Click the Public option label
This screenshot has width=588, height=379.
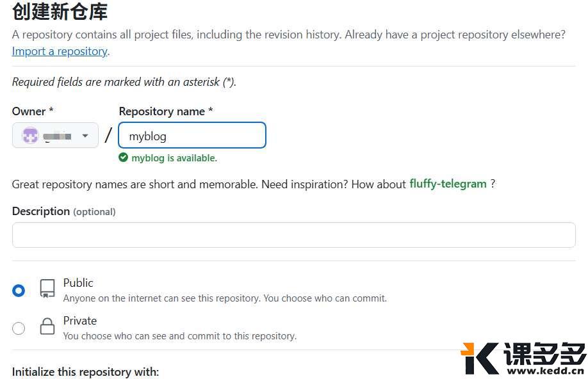pos(78,283)
